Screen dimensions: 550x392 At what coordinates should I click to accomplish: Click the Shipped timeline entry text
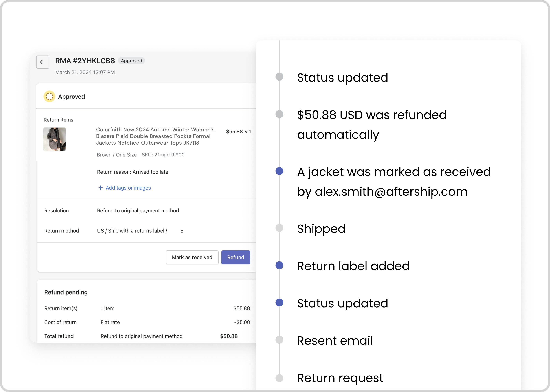click(x=321, y=229)
